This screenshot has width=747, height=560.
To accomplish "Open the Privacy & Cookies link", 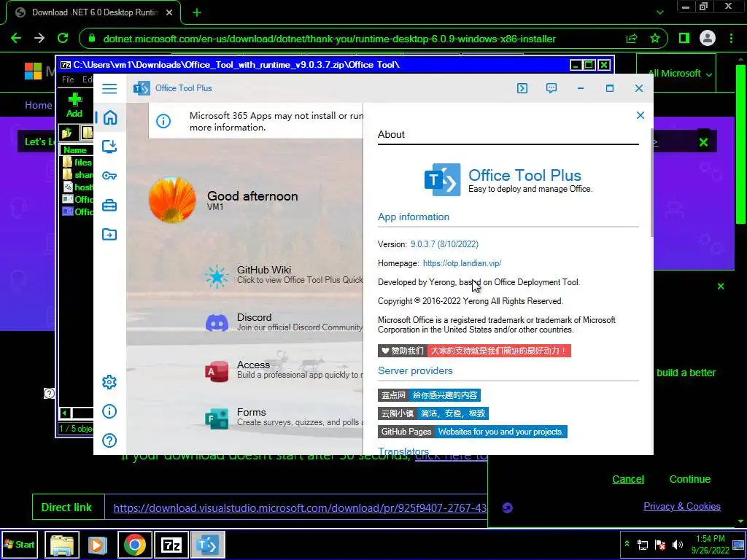I will pos(682,507).
